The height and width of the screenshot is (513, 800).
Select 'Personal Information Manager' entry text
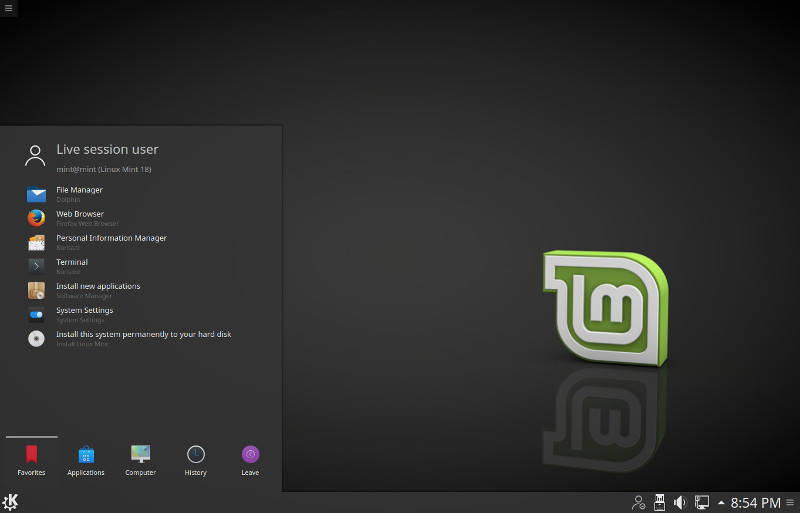111,238
